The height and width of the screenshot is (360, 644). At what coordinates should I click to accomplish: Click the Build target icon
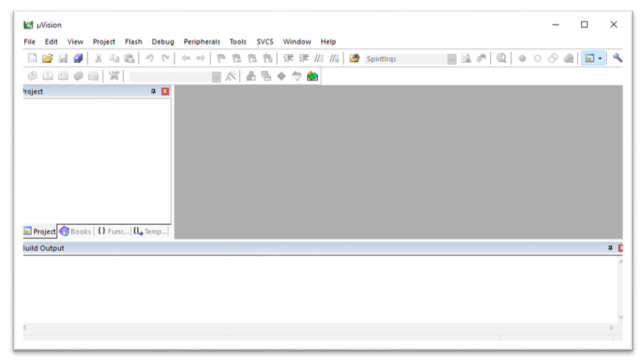click(x=48, y=76)
